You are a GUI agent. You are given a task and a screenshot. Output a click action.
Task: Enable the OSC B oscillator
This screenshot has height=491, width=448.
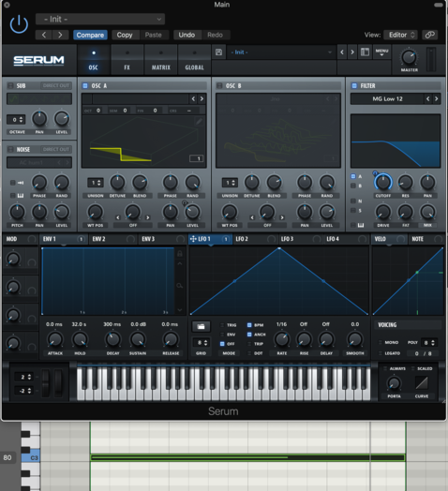pos(219,85)
